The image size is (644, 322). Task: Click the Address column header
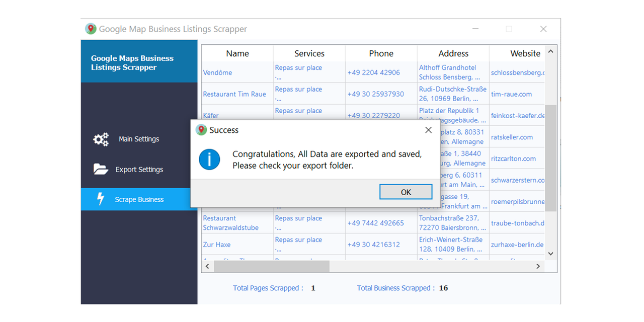(453, 53)
